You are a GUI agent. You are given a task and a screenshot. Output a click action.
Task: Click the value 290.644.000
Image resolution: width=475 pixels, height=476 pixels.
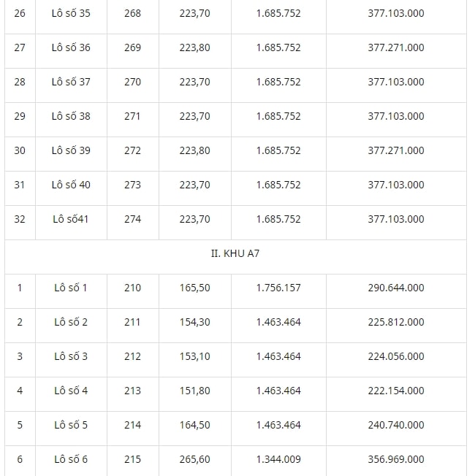[396, 288]
